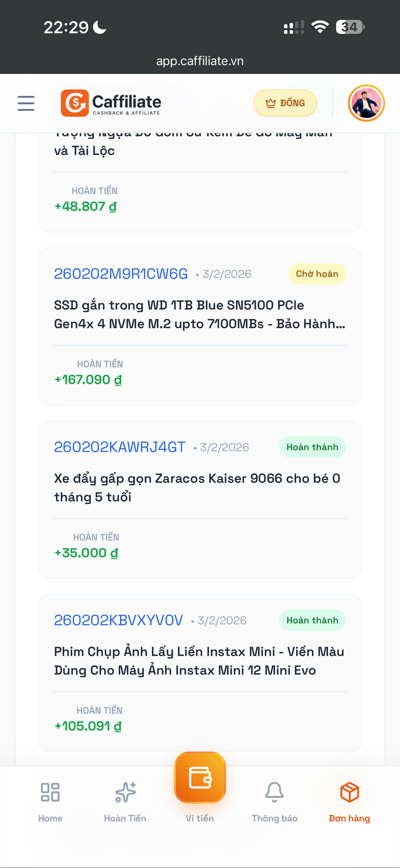Tap the SSD WD 1TB product title

(x=199, y=314)
